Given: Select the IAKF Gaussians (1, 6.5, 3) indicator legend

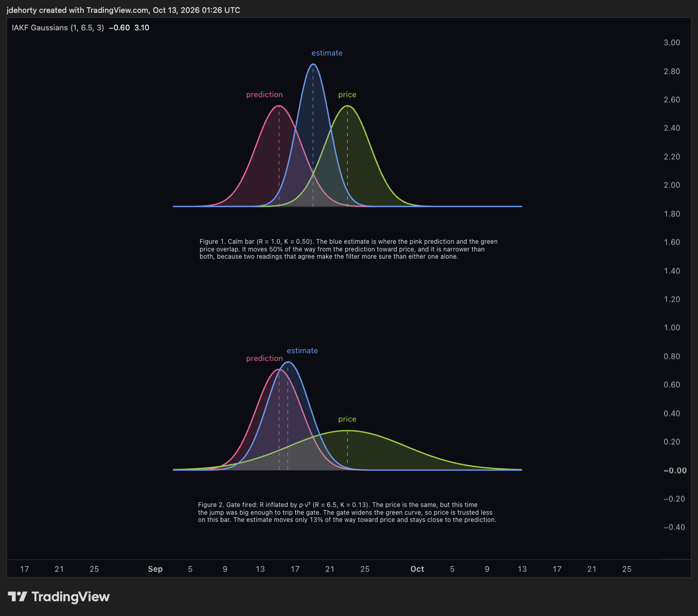Looking at the screenshot, I should click(58, 28).
